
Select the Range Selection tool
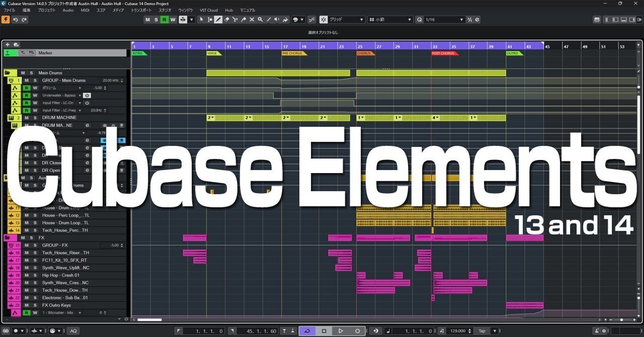[210, 20]
